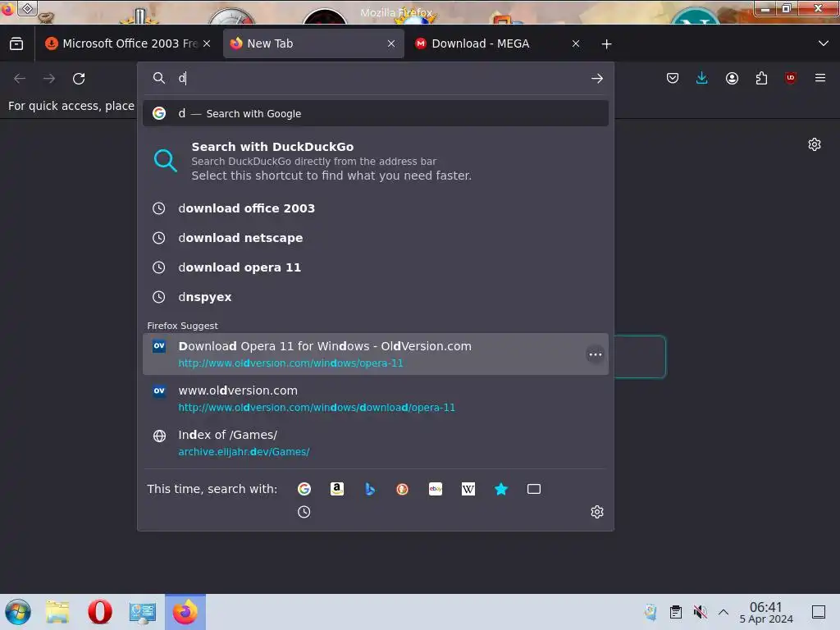The height and width of the screenshot is (630, 840).
Task: Unmute the volume tray icon
Action: (x=700, y=612)
